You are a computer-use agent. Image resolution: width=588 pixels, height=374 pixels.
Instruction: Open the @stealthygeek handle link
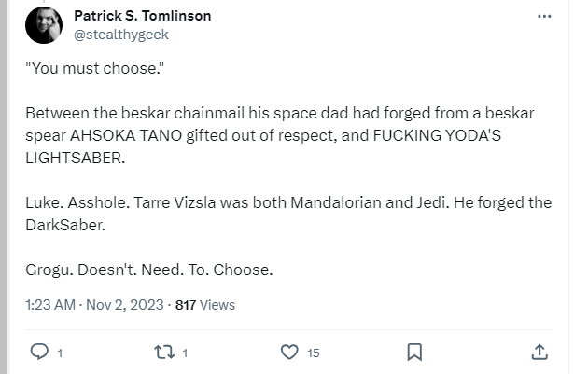pyautogui.click(x=121, y=35)
